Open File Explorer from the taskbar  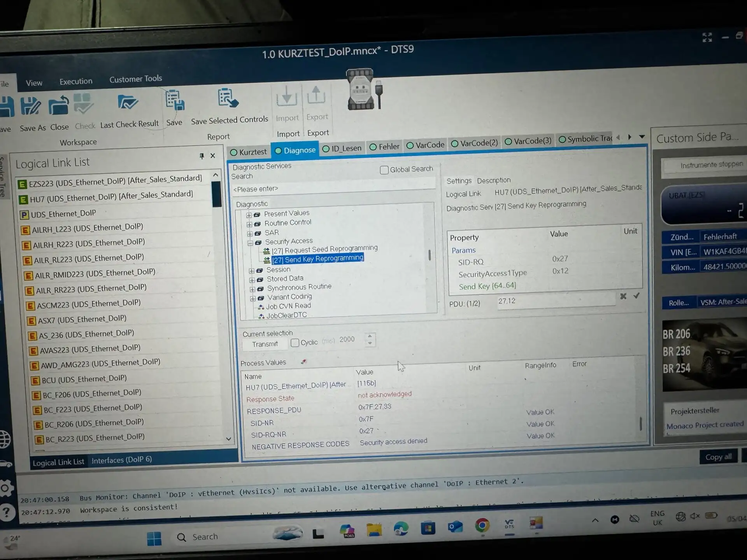point(374,530)
